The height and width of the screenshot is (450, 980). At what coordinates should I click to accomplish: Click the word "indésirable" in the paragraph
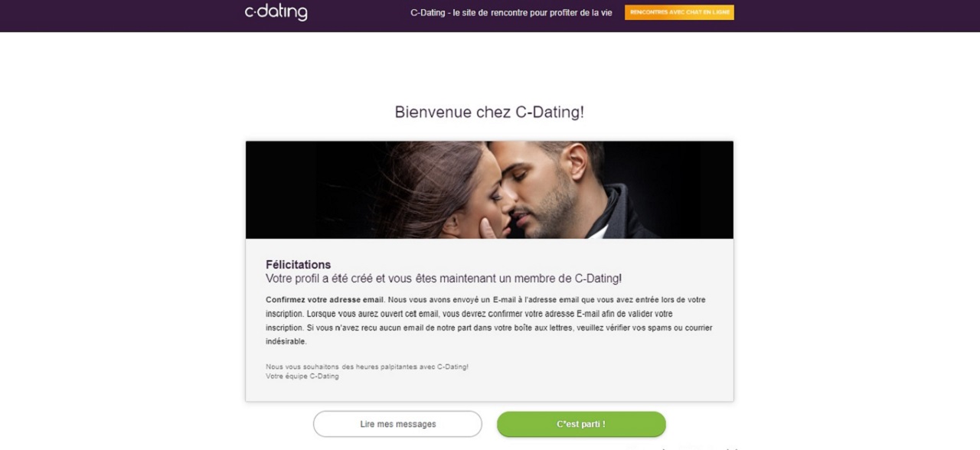pyautogui.click(x=286, y=342)
